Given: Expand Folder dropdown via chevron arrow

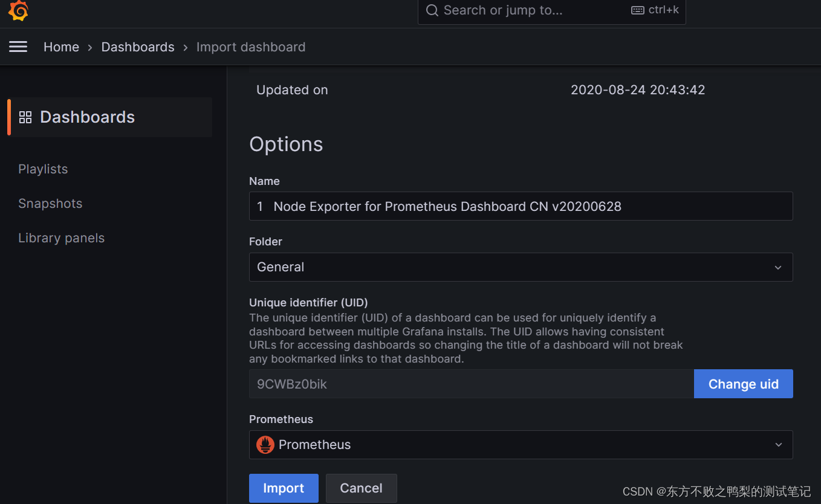Looking at the screenshot, I should [778, 267].
